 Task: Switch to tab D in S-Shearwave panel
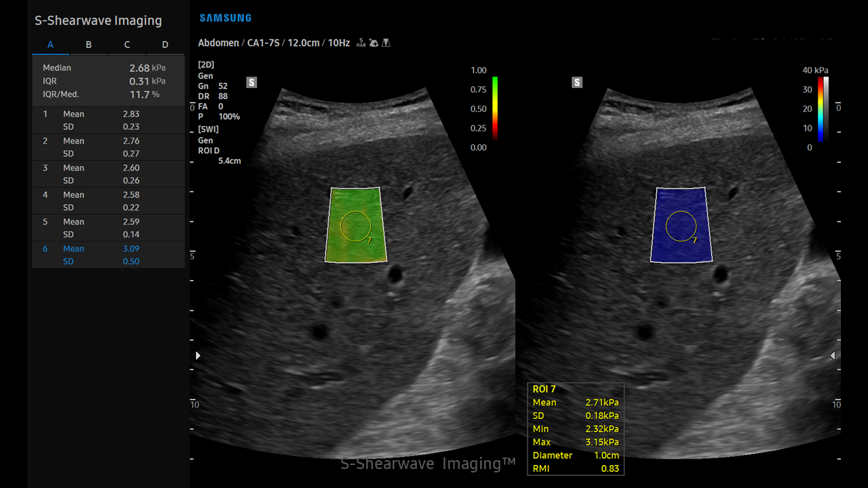tap(165, 44)
